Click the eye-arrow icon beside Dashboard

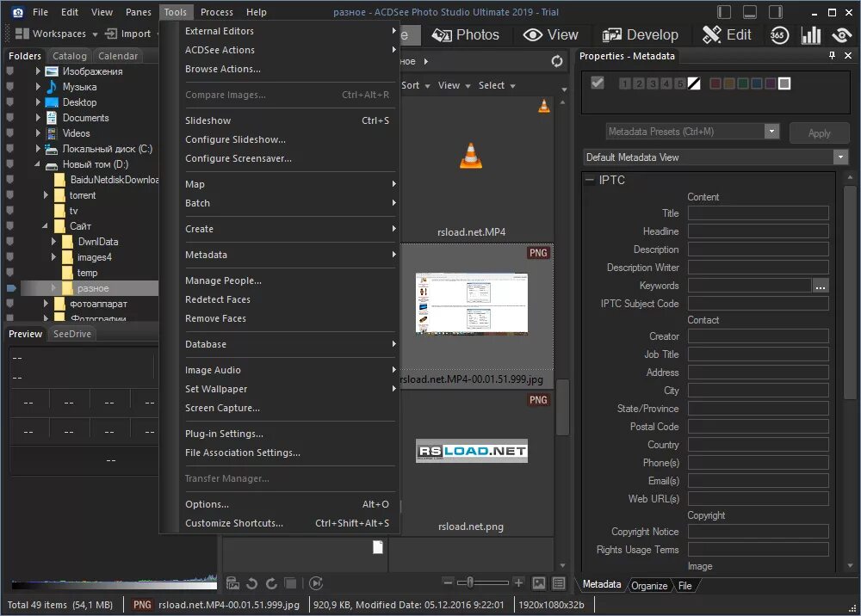pos(841,35)
